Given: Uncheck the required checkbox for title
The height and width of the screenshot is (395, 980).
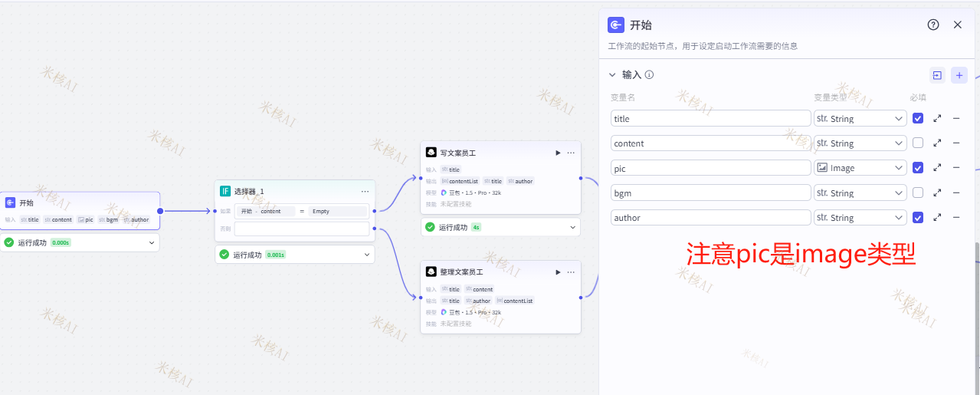Looking at the screenshot, I should click(918, 119).
